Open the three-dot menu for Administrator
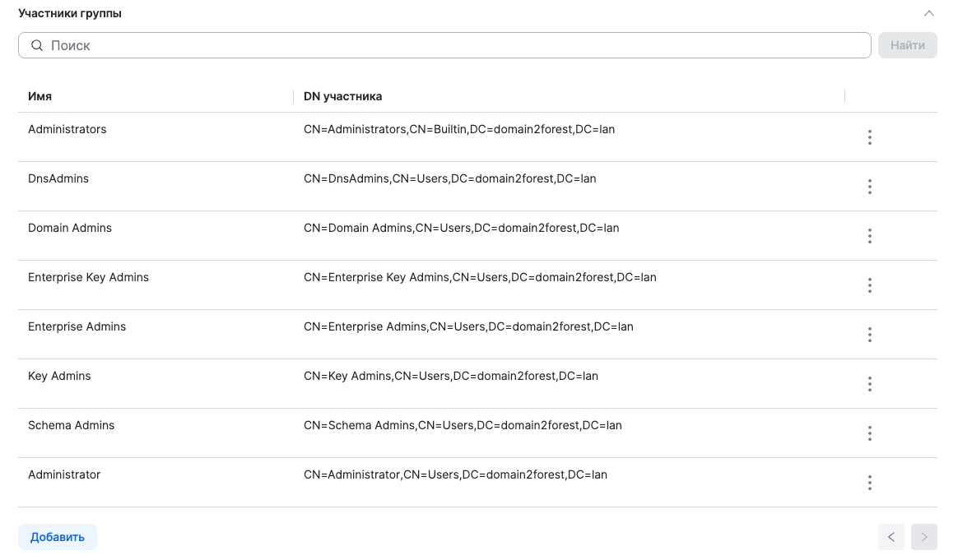958x560 pixels. coord(869,483)
